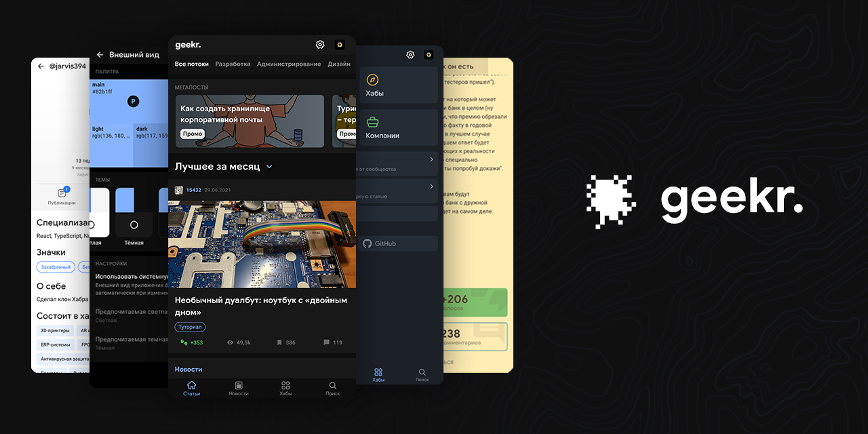The height and width of the screenshot is (434, 868).
Task: Select the Тёмная theme radio button
Action: 134,224
